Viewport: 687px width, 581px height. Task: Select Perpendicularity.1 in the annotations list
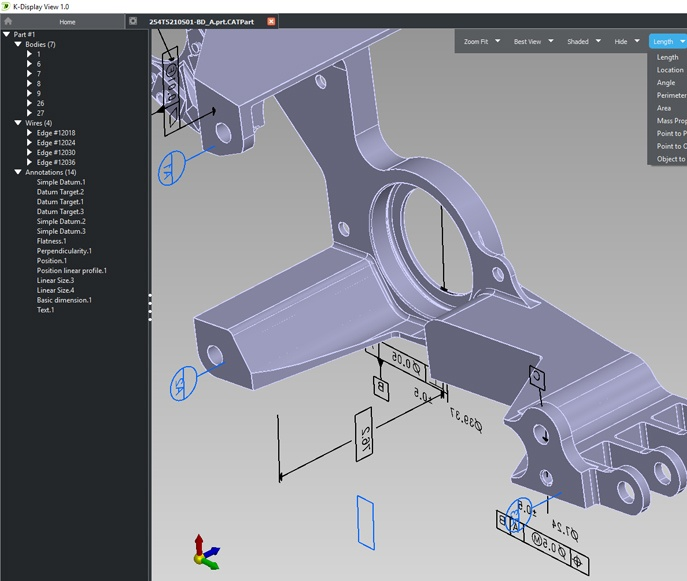click(x=64, y=251)
